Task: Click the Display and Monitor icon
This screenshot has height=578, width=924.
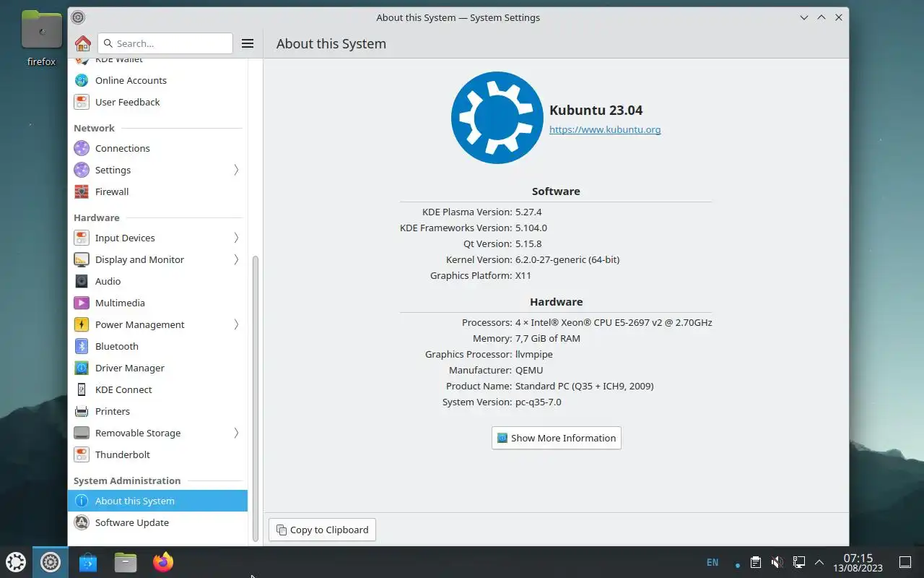Action: (x=82, y=259)
